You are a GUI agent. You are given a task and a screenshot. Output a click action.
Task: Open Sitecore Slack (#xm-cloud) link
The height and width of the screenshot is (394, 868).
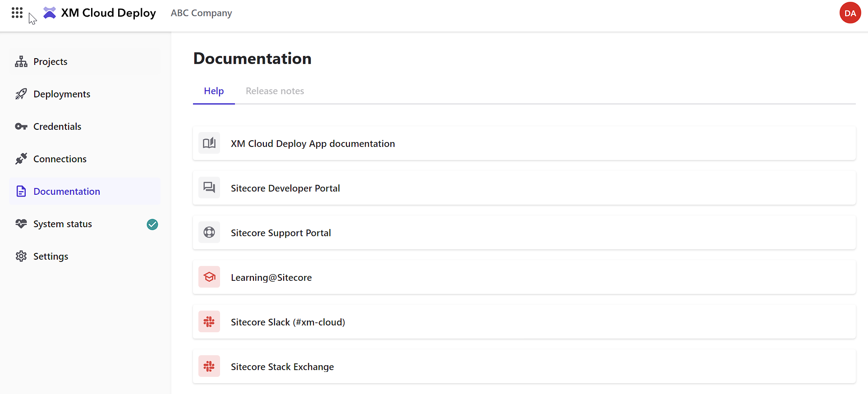point(524,322)
